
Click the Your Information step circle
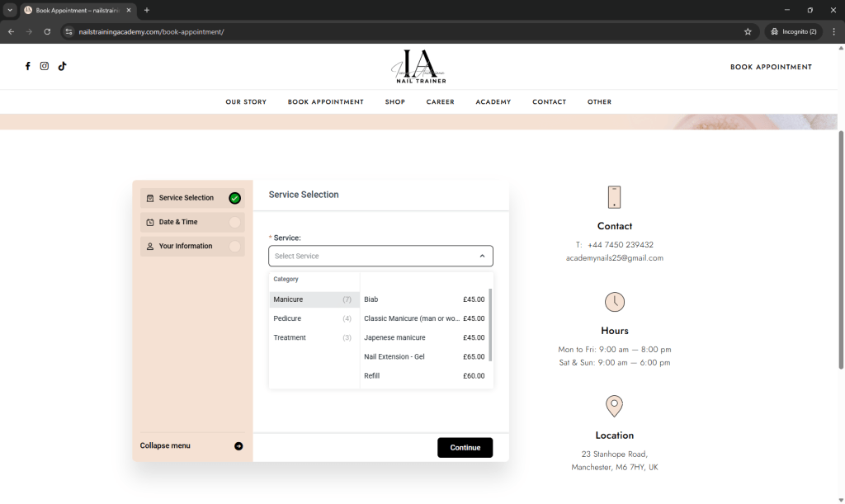point(235,246)
